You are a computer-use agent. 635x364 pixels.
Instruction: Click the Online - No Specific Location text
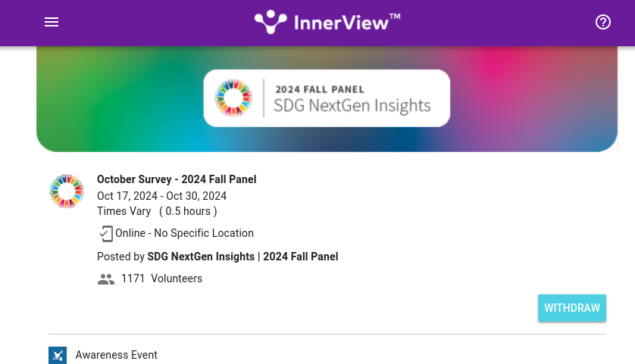pyautogui.click(x=184, y=233)
